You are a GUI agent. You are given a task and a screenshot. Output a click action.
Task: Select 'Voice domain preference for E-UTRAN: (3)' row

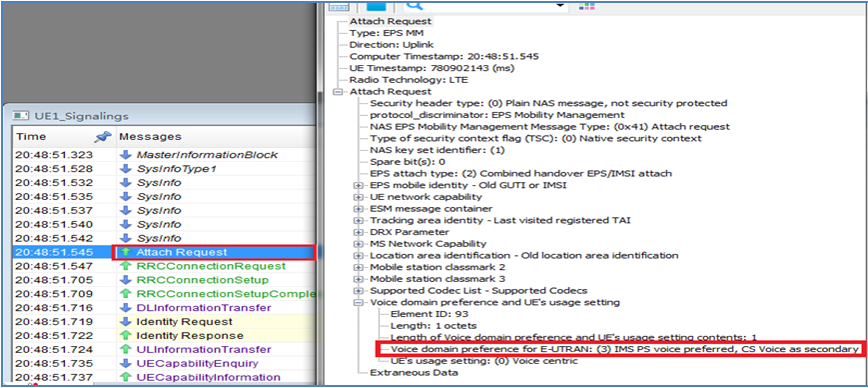[624, 349]
